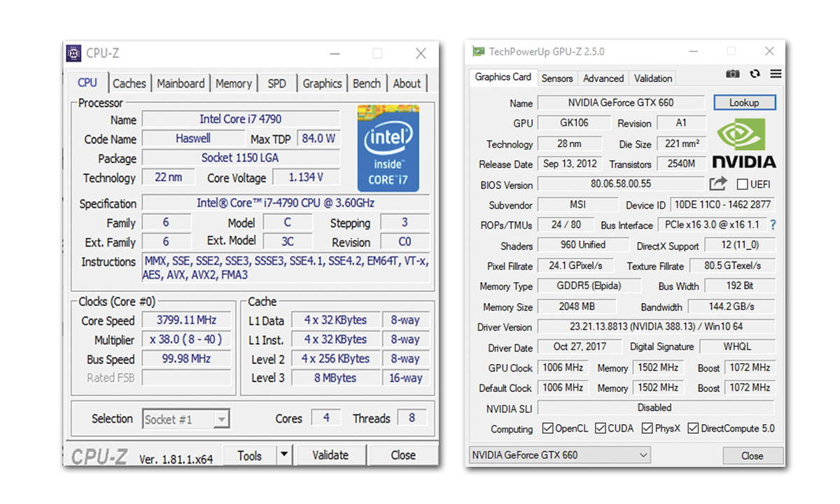Click the Bandwidth value 144.2 GB/s
The image size is (840, 504).
coord(731,306)
